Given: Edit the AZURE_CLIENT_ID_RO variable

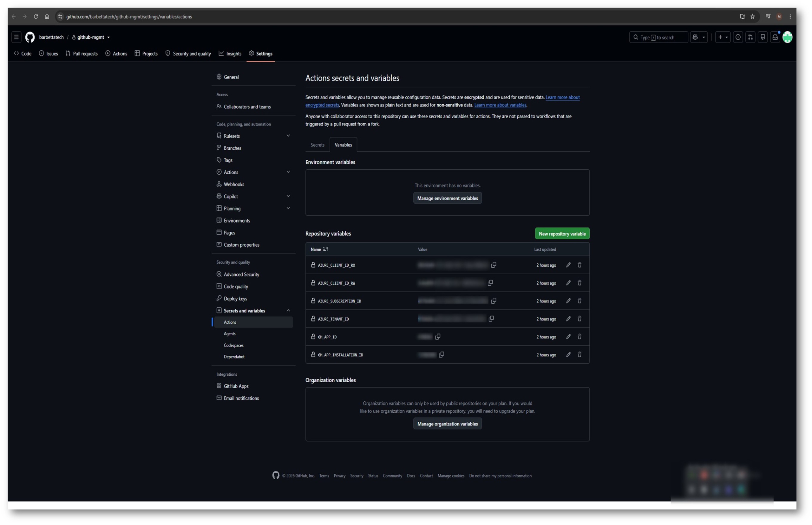Looking at the screenshot, I should tap(568, 265).
